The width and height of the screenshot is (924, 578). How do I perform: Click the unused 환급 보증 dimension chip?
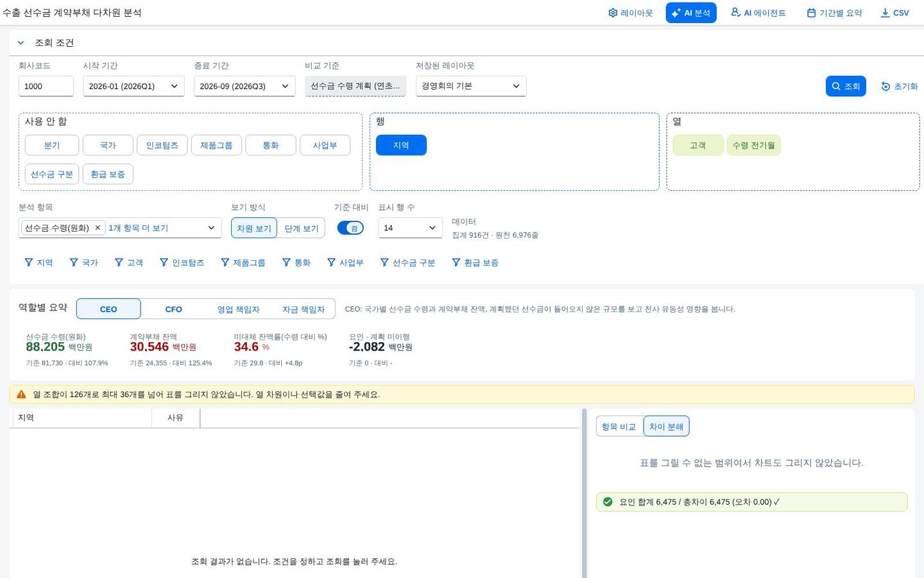(x=108, y=174)
